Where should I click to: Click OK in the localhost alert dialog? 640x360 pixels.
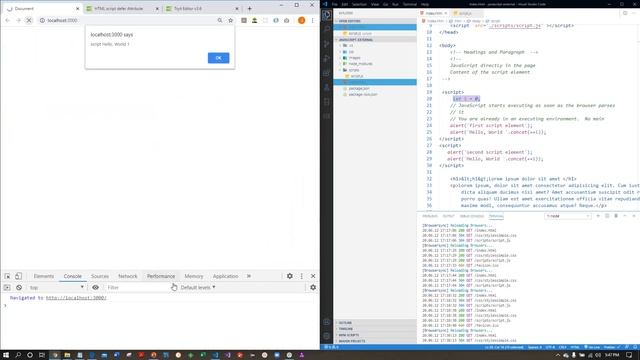218,58
